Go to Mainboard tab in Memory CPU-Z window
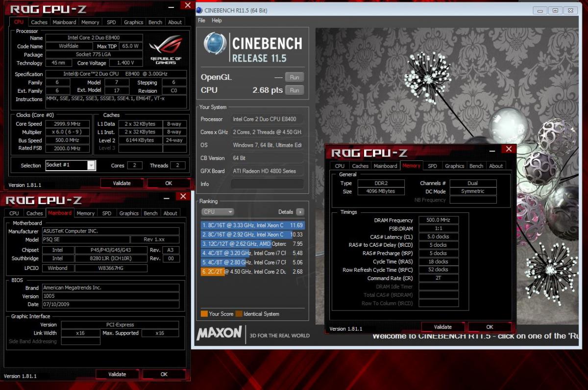This screenshot has width=588, height=390. 386,166
